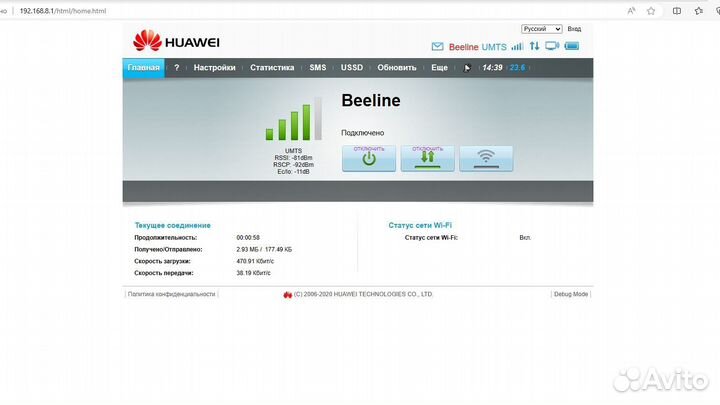
Task: Open the ? help menu item
Action: point(176,68)
